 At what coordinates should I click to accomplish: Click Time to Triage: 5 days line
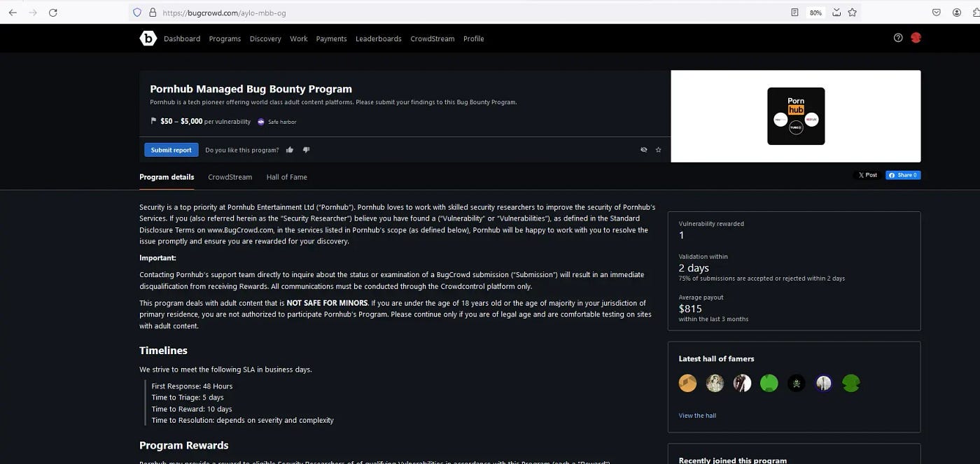point(188,398)
